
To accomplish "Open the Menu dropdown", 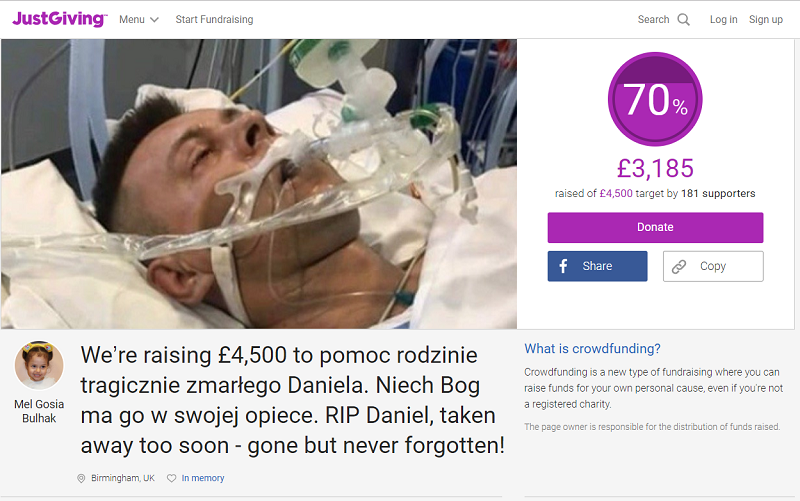I will click(x=139, y=19).
